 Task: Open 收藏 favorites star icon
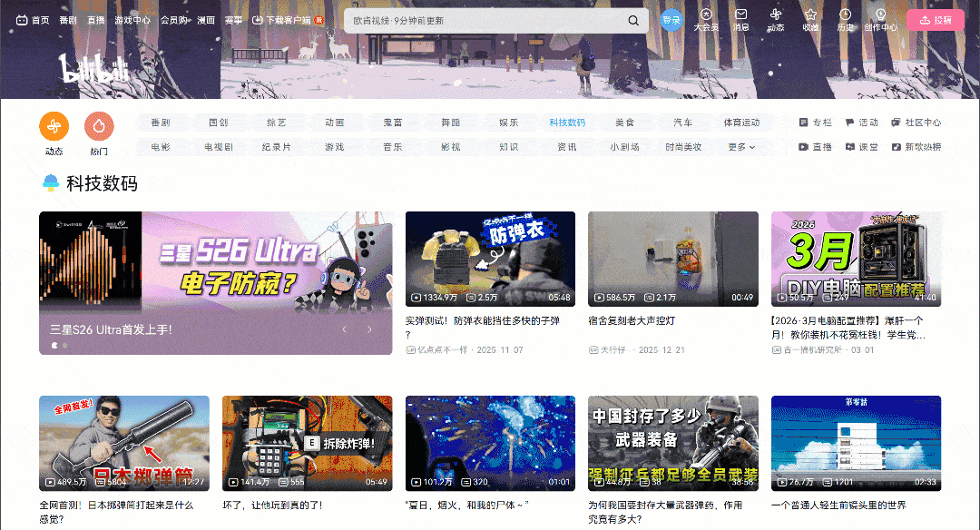810,15
